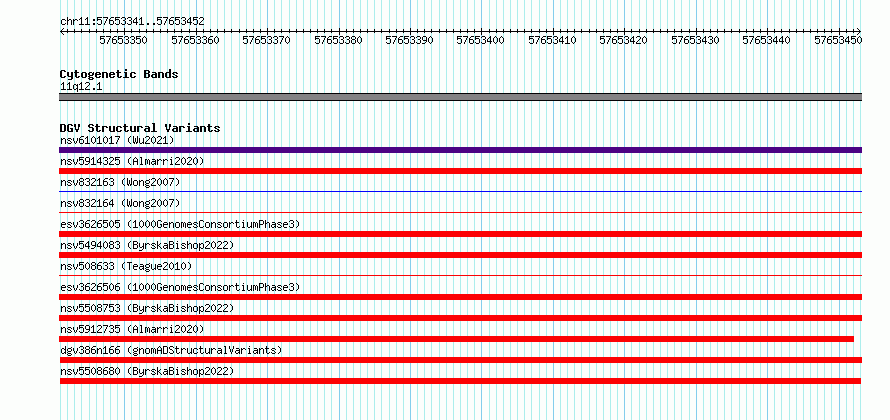Open variant nsv5914325 (Almarri2020) label

pos(132,161)
